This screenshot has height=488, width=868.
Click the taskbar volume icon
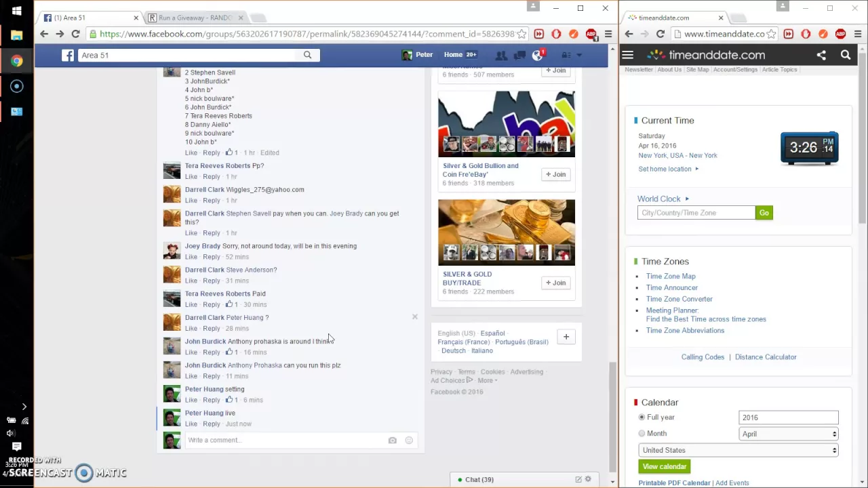[11, 433]
